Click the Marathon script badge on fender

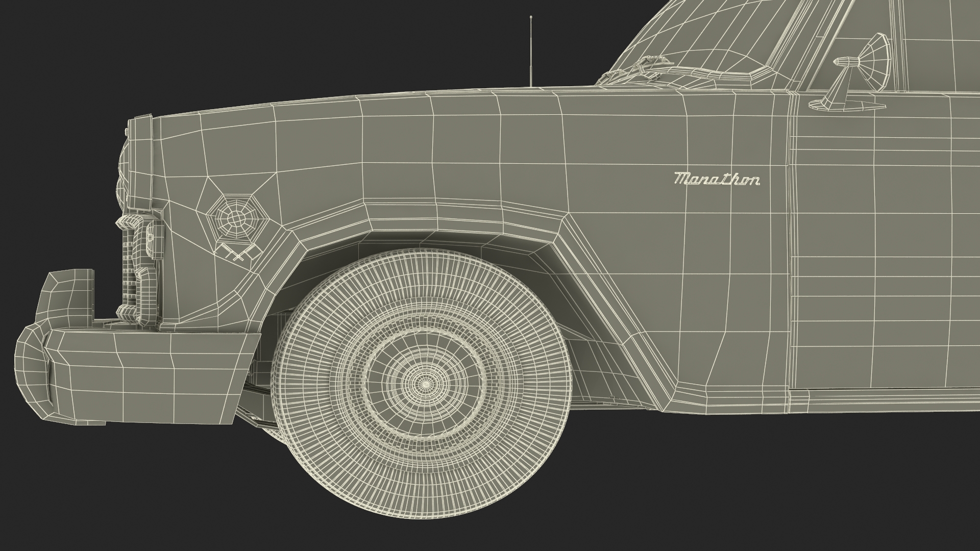click(716, 179)
